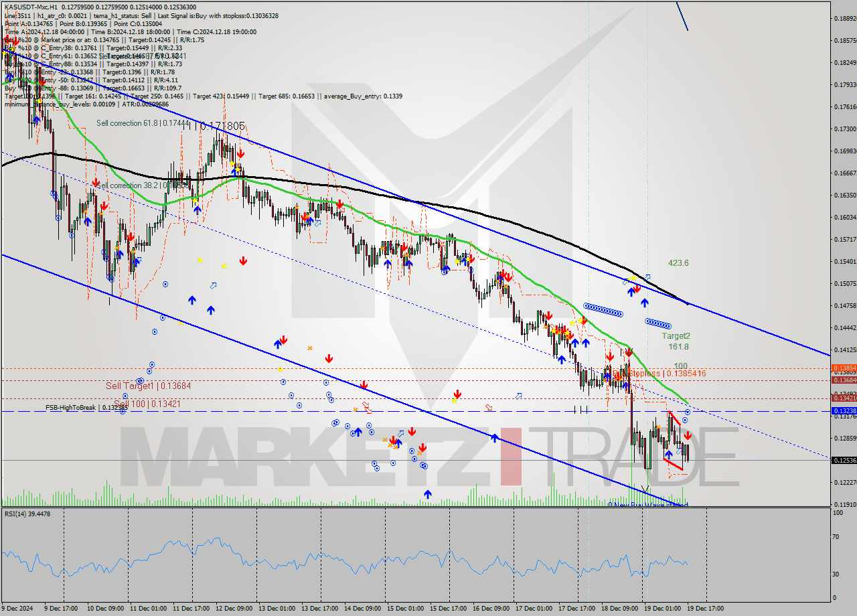Click the green 423.6 Fibonacci label
This screenshot has height=616, width=857.
[678, 263]
